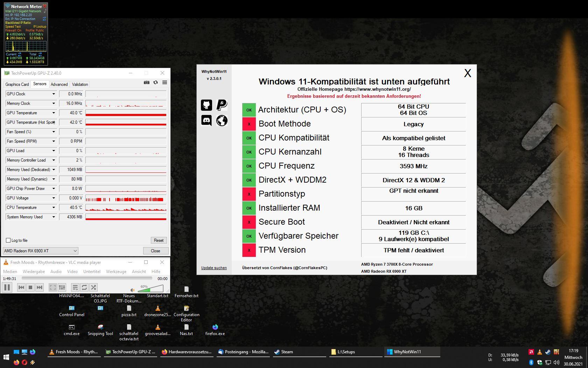
Task: Switch to Steam taskbar button
Action: 299,352
